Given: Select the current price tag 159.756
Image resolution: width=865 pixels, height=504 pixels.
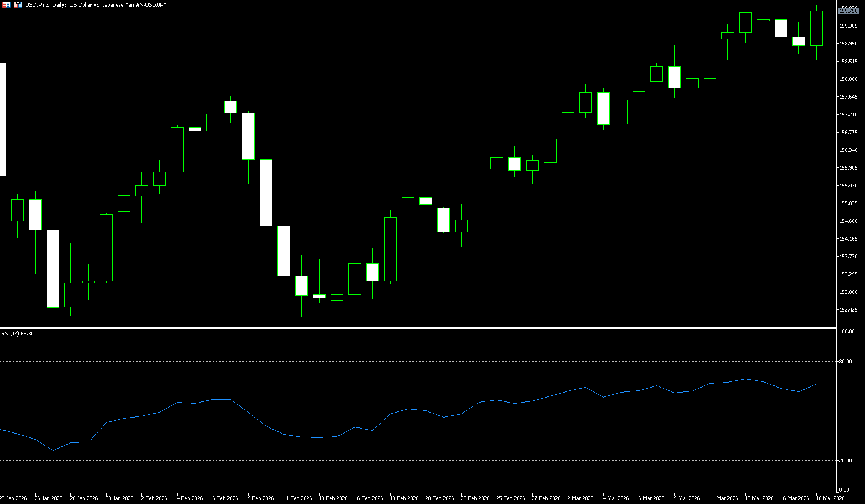Looking at the screenshot, I should point(848,11).
